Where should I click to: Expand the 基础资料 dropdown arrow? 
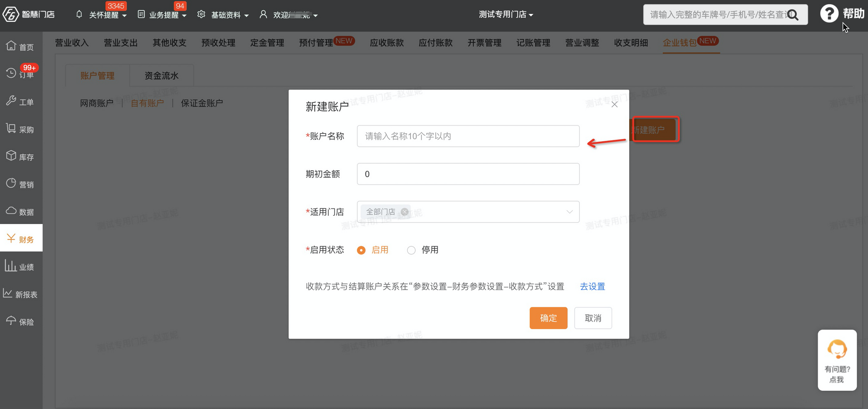point(247,16)
